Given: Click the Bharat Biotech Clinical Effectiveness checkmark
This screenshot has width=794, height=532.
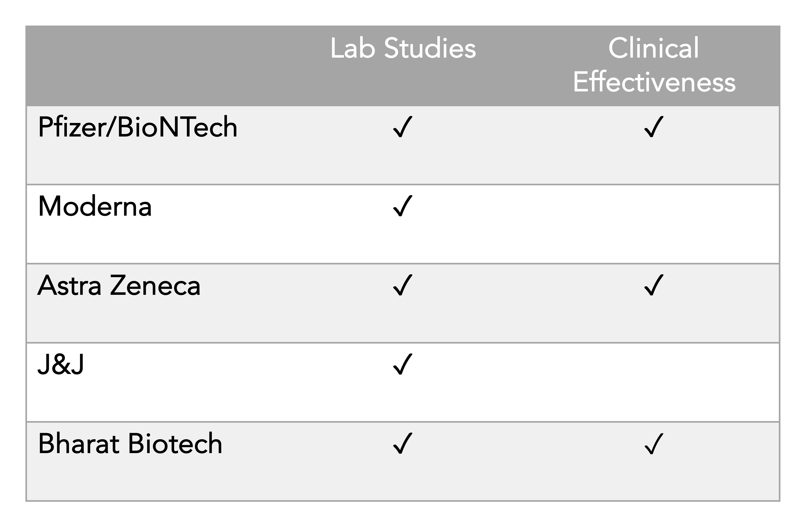Looking at the screenshot, I should pyautogui.click(x=653, y=443).
